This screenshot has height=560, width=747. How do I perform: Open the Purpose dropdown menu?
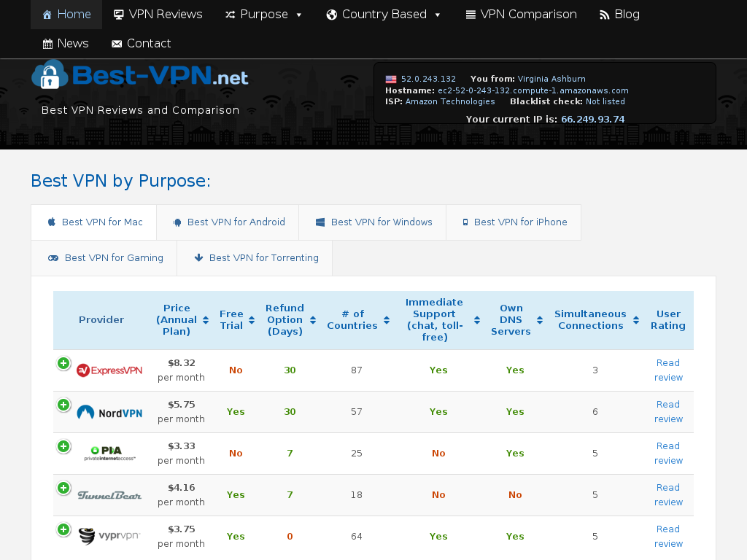click(x=263, y=15)
